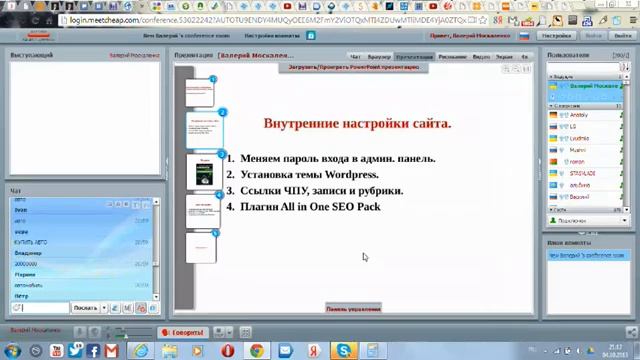Click the Выйти button in top bar
Viewport: 640px width, 360px height.
(x=622, y=36)
